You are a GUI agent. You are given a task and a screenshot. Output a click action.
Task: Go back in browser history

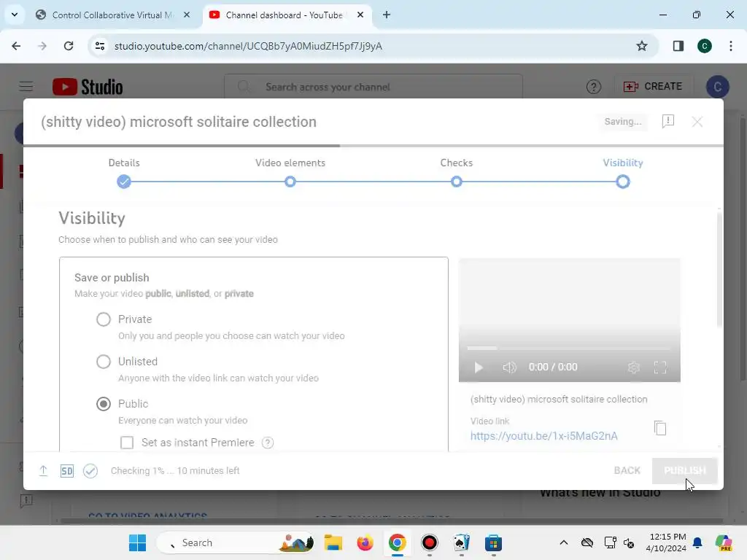tap(16, 46)
